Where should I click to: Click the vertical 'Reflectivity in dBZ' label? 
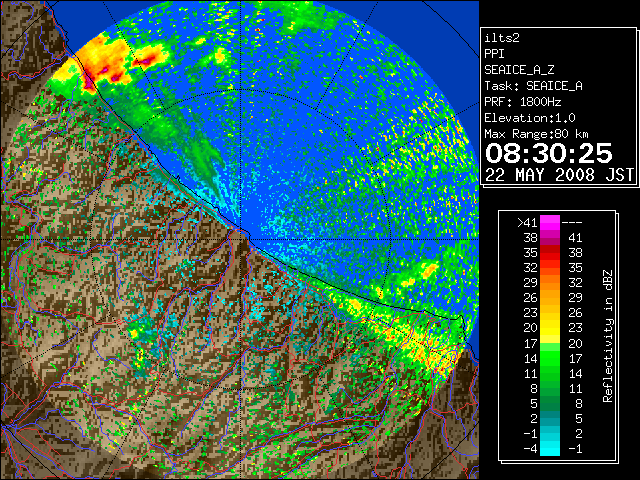[x=608, y=336]
